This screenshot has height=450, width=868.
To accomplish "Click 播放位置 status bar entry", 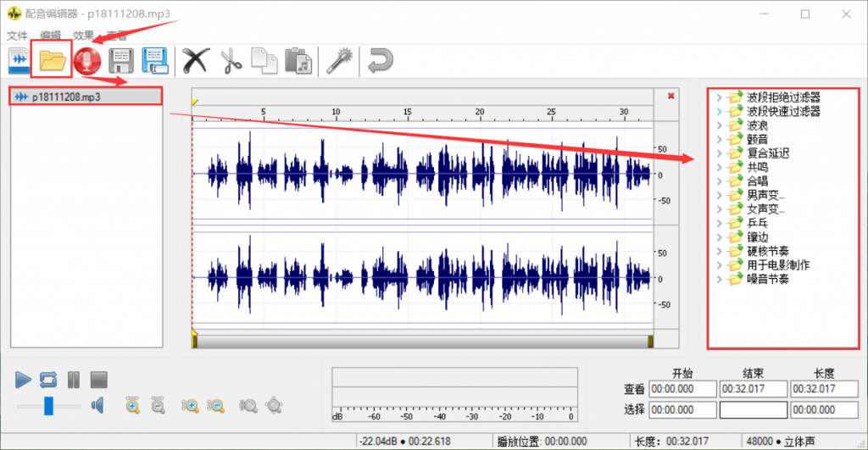I will point(542,442).
